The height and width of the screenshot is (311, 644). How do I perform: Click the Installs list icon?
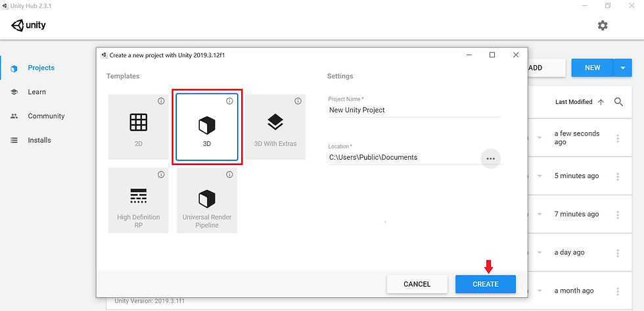tap(14, 140)
